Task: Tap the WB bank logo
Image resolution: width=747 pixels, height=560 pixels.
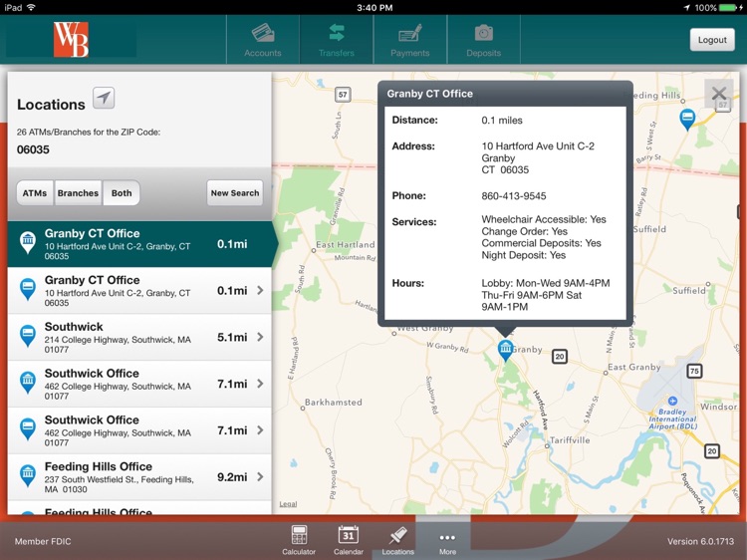Action: (71, 40)
